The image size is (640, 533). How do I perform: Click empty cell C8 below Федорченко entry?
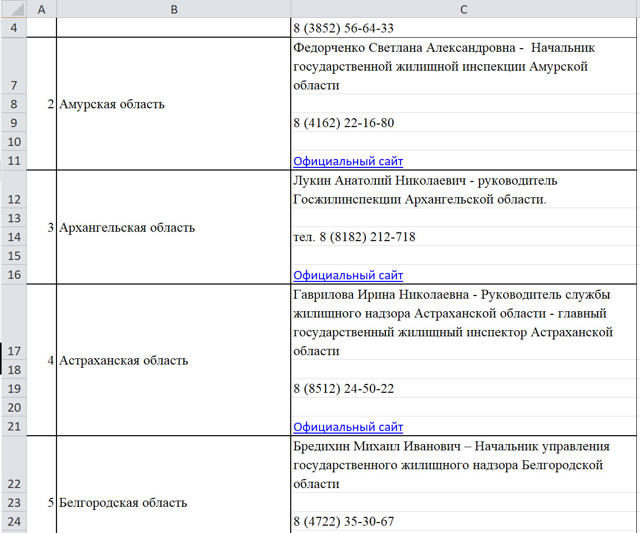[x=464, y=104]
